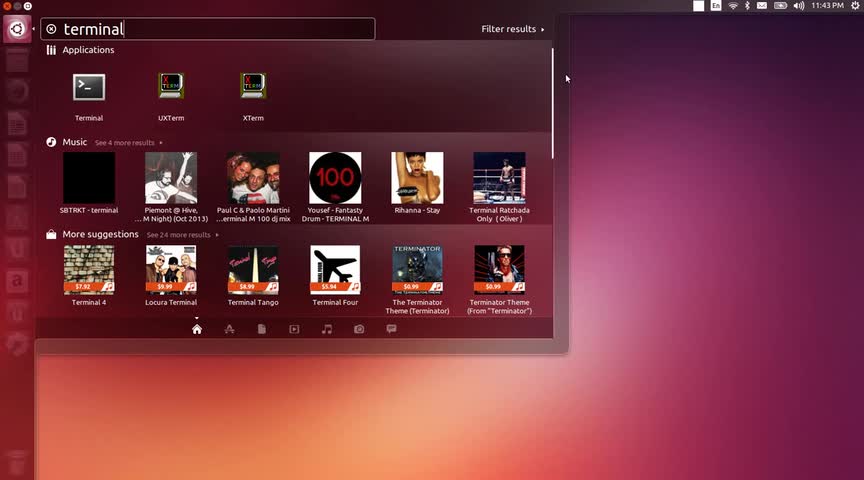Switch to the Videos lens

point(294,329)
